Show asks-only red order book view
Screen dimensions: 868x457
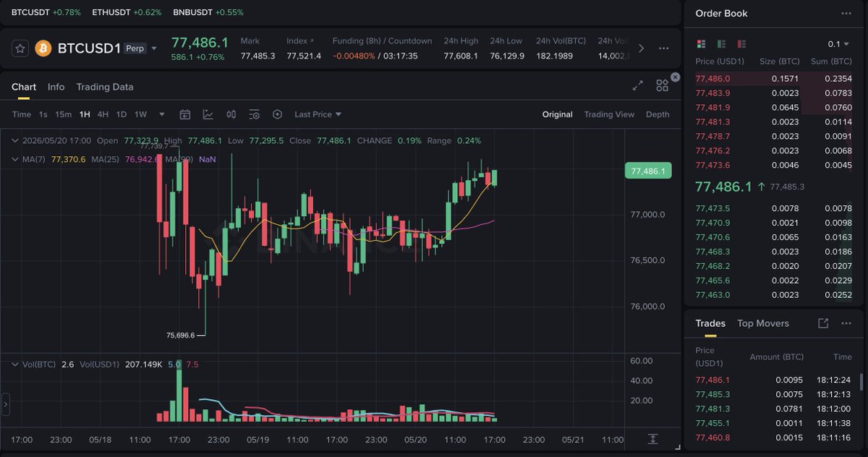click(x=741, y=44)
